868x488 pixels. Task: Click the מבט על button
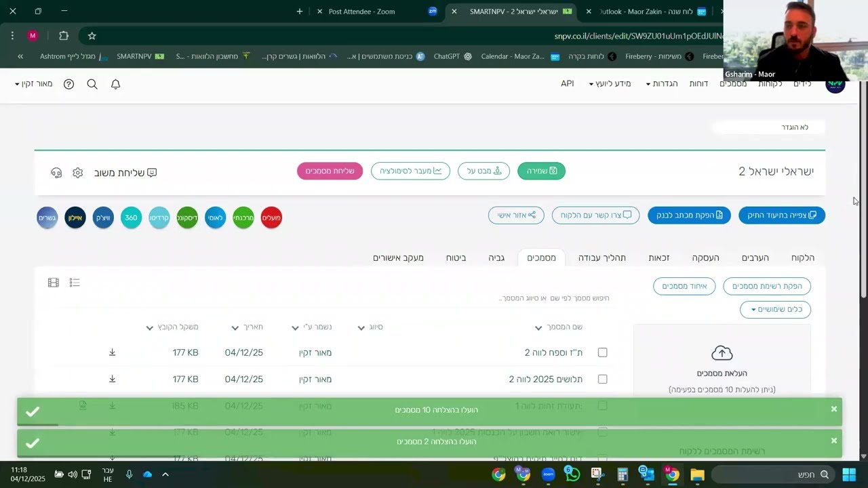[484, 171]
